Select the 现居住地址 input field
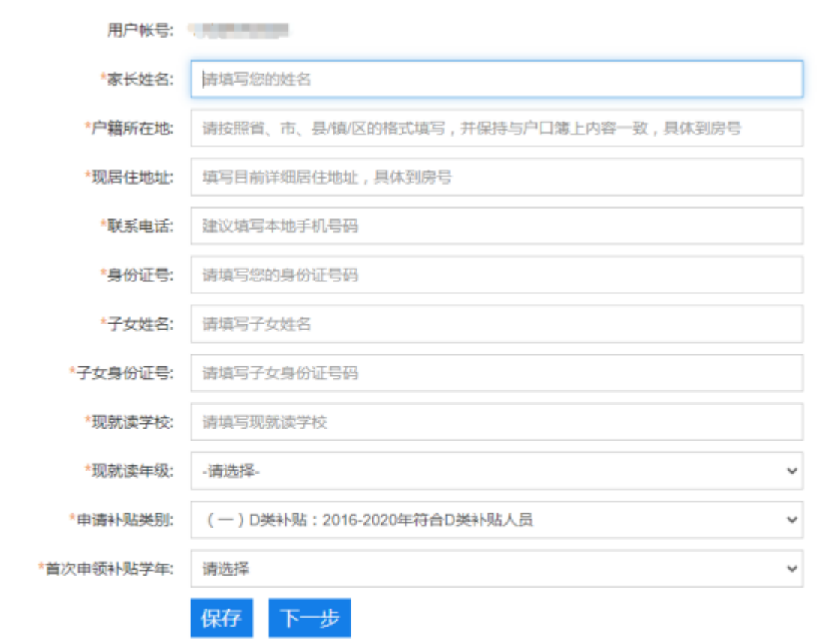Screen dimensions: 832x644 [x=496, y=176]
